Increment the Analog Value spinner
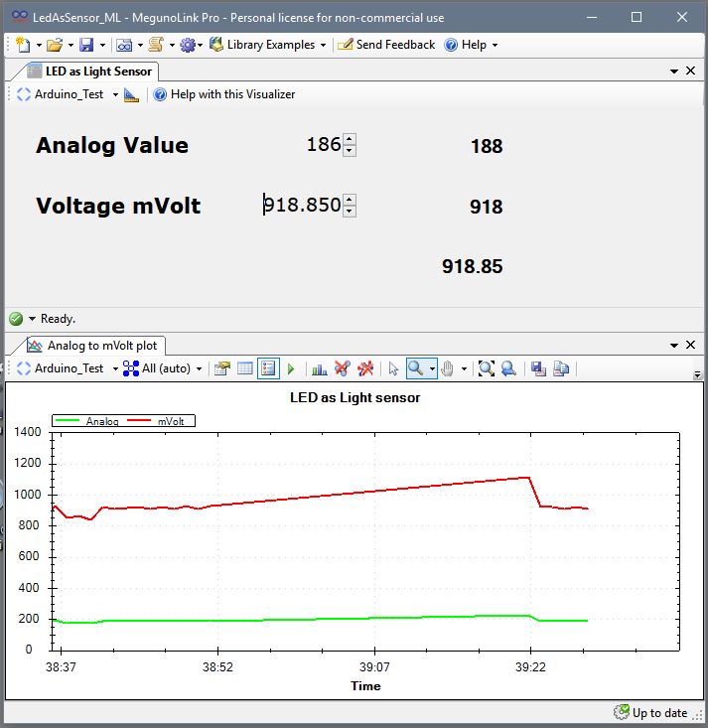Viewport: 708px width, 728px height. pos(350,139)
